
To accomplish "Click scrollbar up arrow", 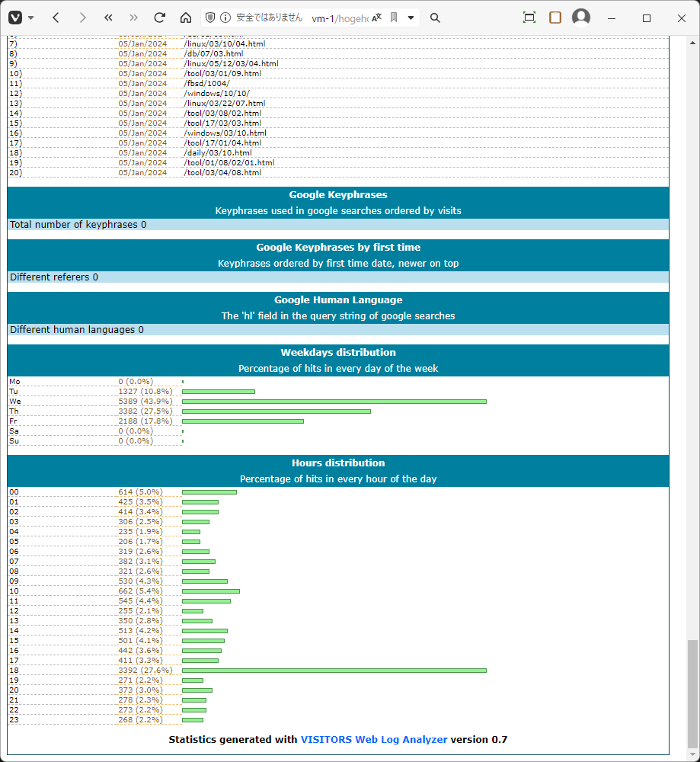I will [x=692, y=43].
